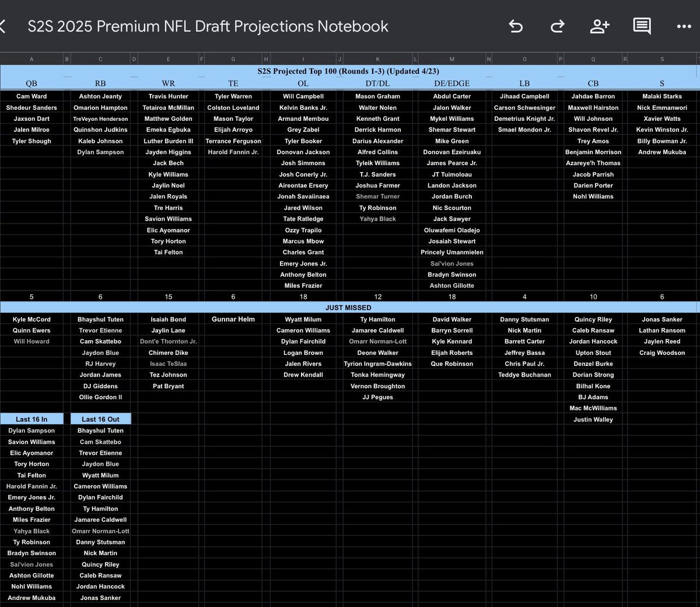700x607 pixels.
Task: Select column E header
Action: coord(169,59)
